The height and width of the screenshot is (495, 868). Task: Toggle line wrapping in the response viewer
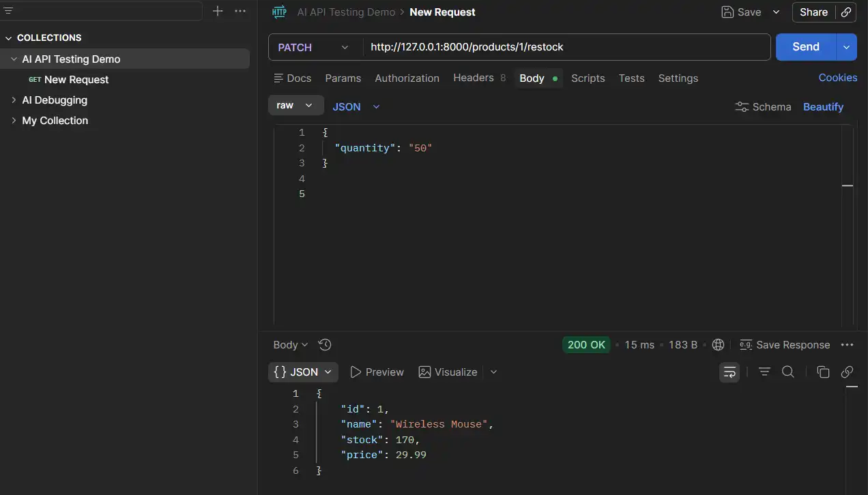click(729, 372)
